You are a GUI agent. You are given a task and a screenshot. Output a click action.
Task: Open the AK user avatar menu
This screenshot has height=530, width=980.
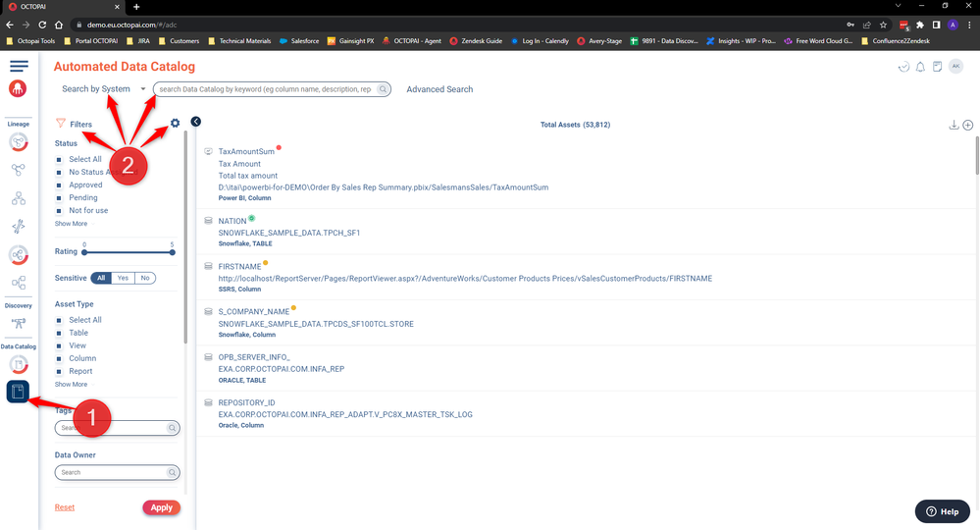(x=955, y=67)
